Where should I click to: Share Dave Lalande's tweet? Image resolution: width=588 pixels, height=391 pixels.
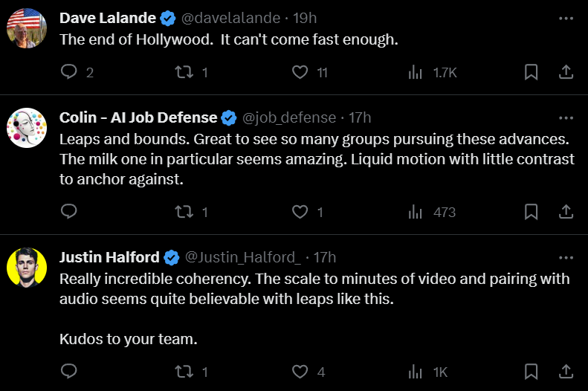pyautogui.click(x=565, y=72)
